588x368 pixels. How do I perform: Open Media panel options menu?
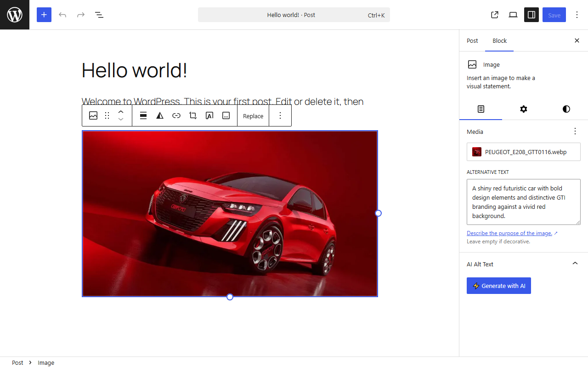pos(575,132)
